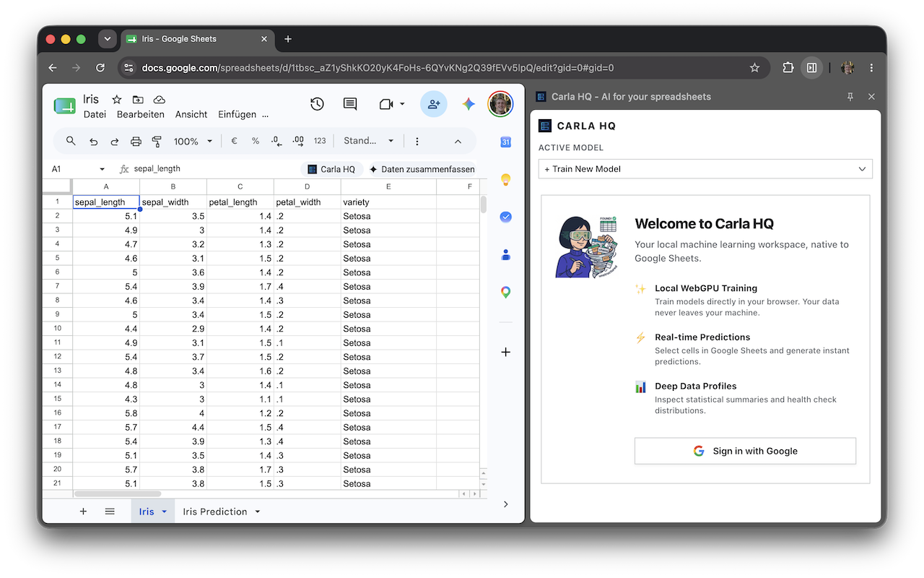Open the zoom 100% dropdown
The image size is (924, 578).
tap(193, 142)
